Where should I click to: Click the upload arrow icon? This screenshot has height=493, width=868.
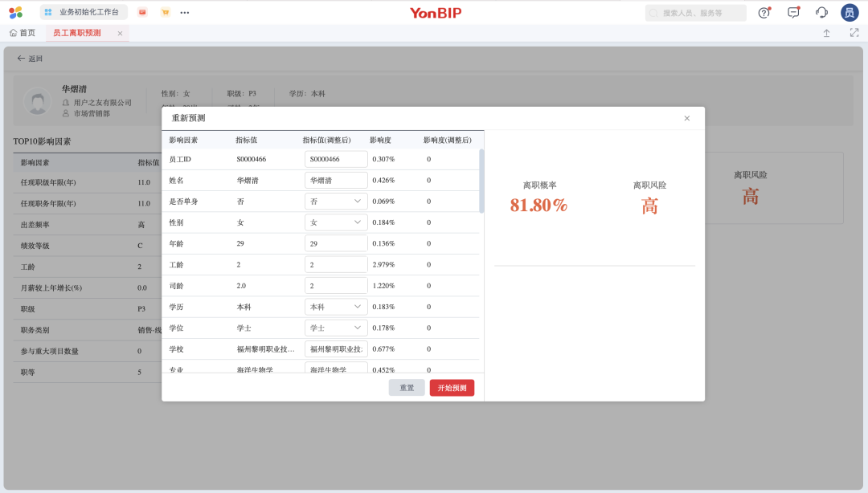[x=826, y=33]
